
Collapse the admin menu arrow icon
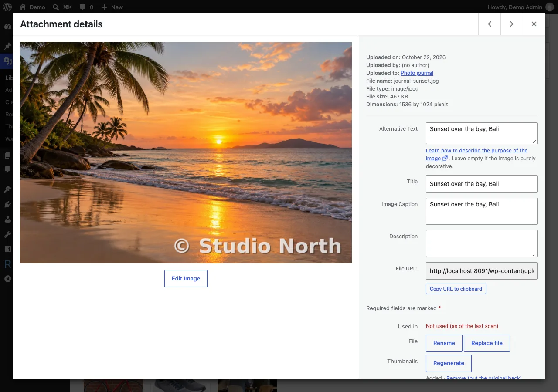[7, 279]
